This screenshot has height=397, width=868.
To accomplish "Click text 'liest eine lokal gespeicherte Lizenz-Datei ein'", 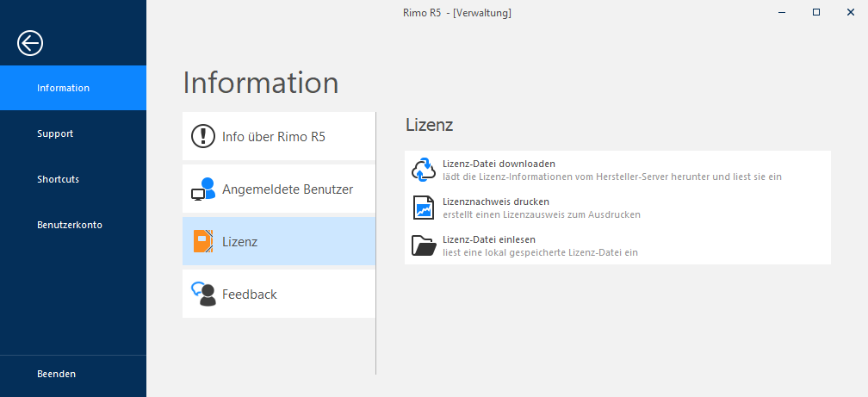I will (540, 252).
